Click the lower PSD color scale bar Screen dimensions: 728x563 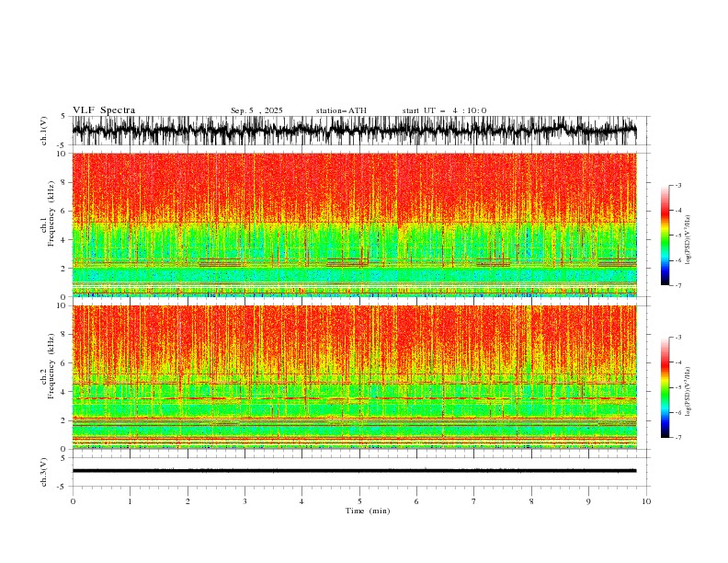point(665,387)
